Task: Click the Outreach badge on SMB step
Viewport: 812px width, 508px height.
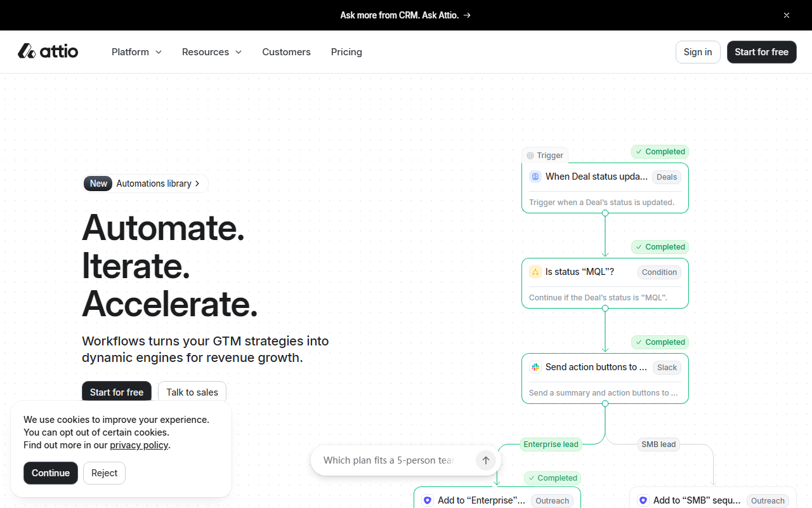Action: click(768, 501)
